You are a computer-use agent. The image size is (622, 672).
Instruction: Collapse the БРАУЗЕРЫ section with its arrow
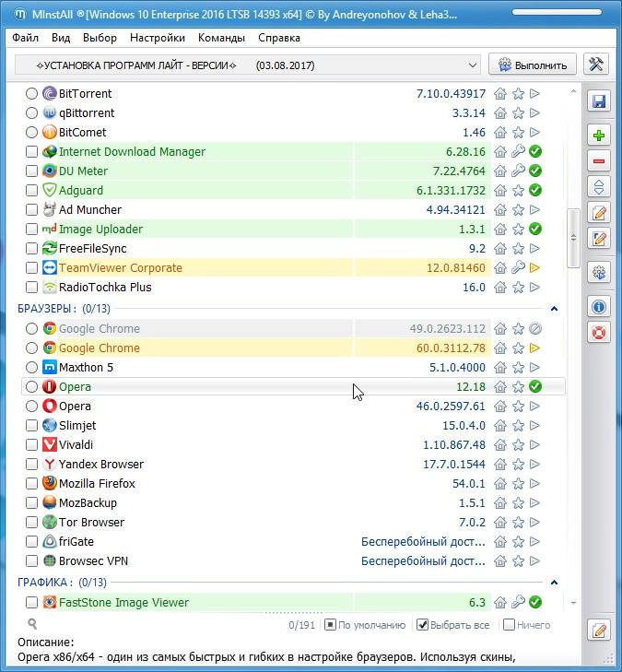pos(554,309)
